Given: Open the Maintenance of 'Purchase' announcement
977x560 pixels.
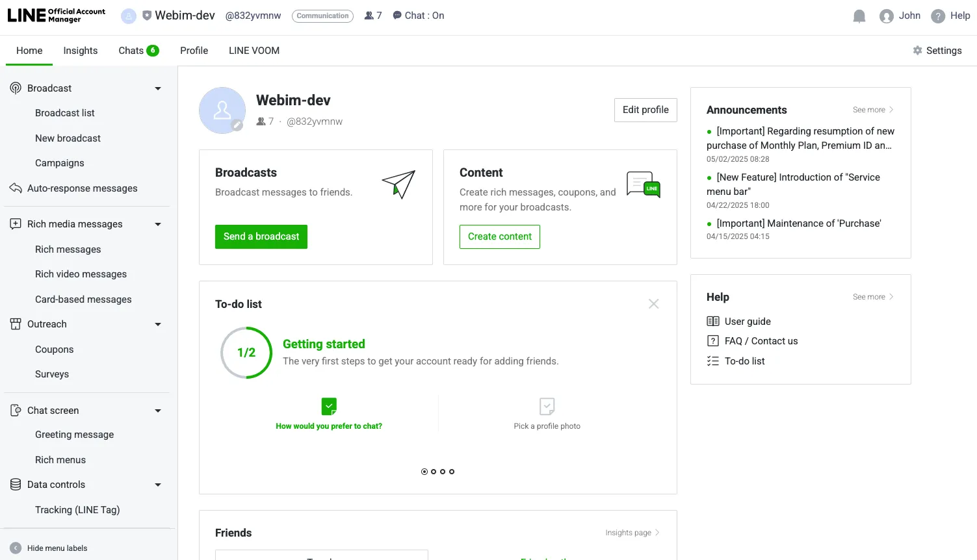Looking at the screenshot, I should coord(799,223).
